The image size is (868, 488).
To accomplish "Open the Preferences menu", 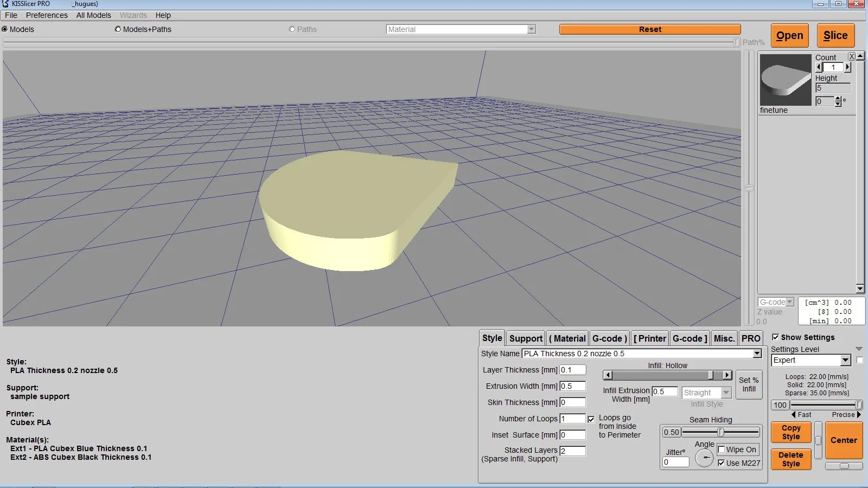I will point(47,15).
